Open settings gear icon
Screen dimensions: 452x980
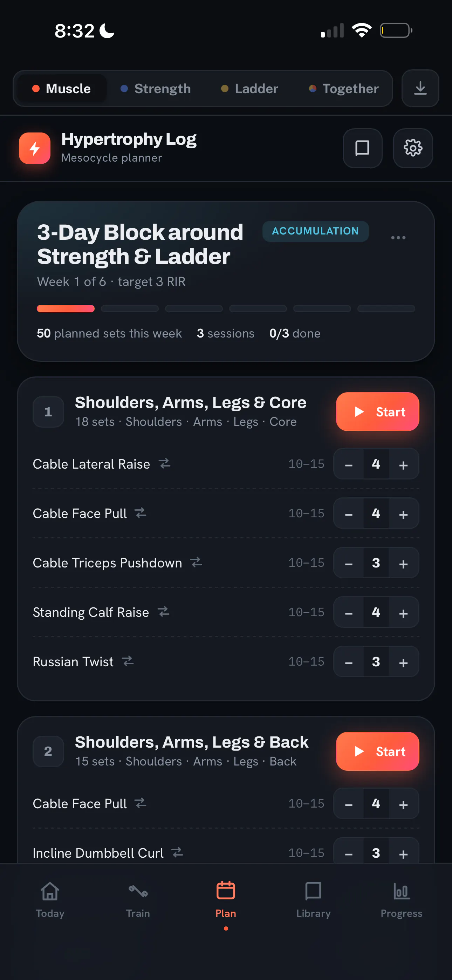pyautogui.click(x=413, y=148)
